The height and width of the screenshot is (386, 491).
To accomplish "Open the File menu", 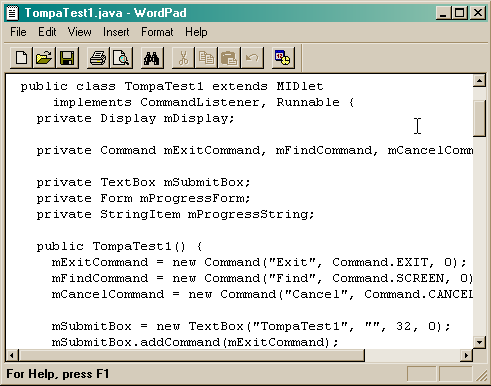I will point(18,32).
